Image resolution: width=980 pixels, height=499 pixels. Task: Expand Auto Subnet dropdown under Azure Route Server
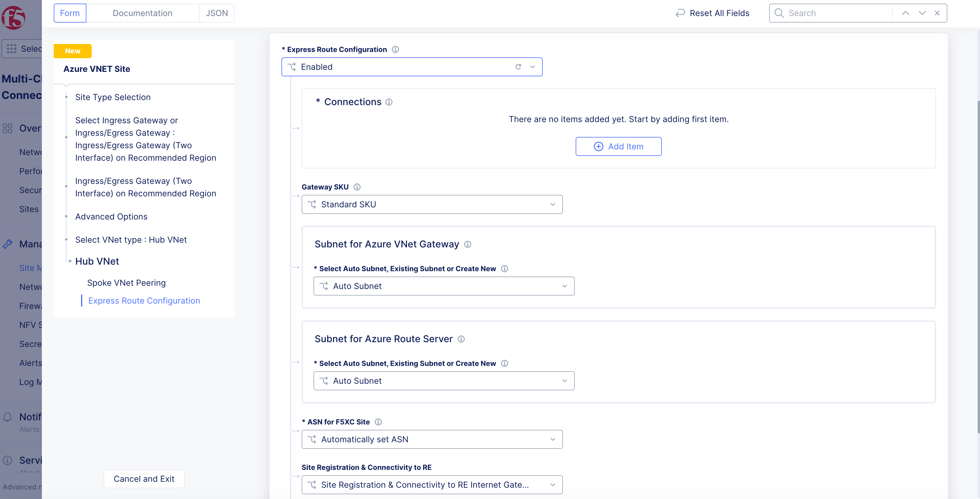click(x=444, y=380)
